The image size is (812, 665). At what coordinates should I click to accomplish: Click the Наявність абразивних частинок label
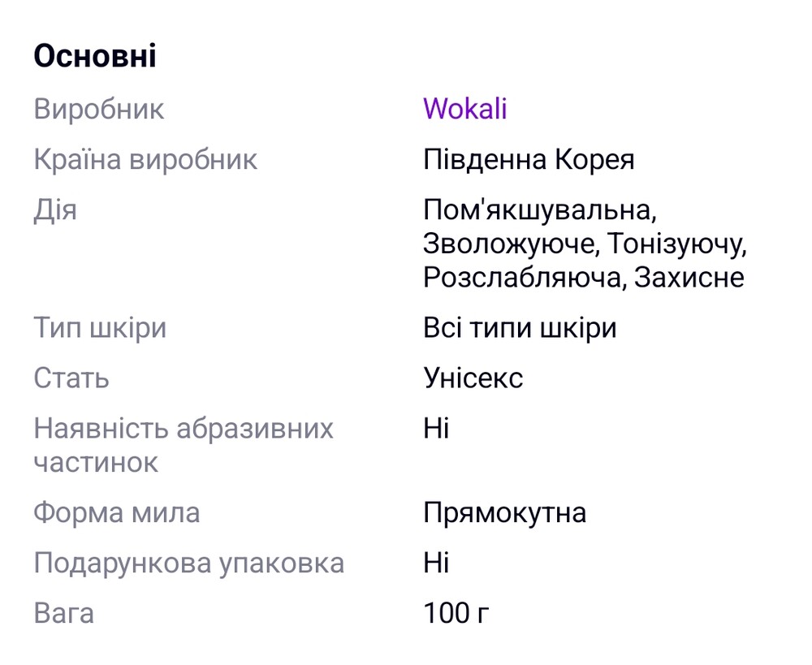183,445
